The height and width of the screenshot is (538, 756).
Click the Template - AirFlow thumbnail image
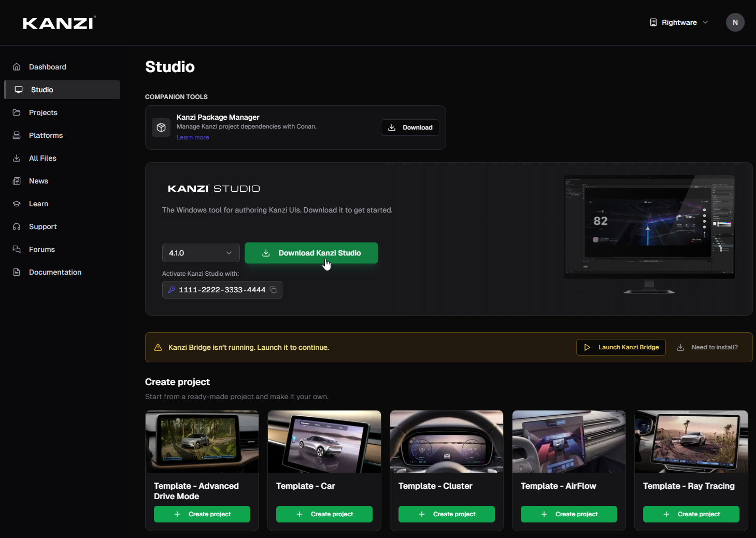tap(569, 442)
